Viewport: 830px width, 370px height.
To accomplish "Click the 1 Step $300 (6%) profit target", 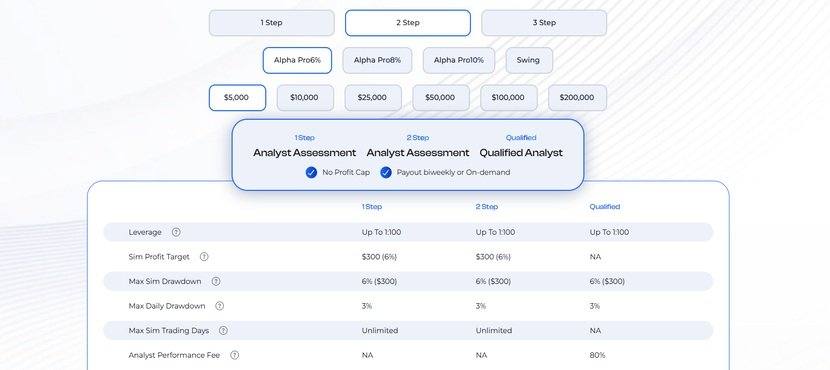I will (x=379, y=257).
